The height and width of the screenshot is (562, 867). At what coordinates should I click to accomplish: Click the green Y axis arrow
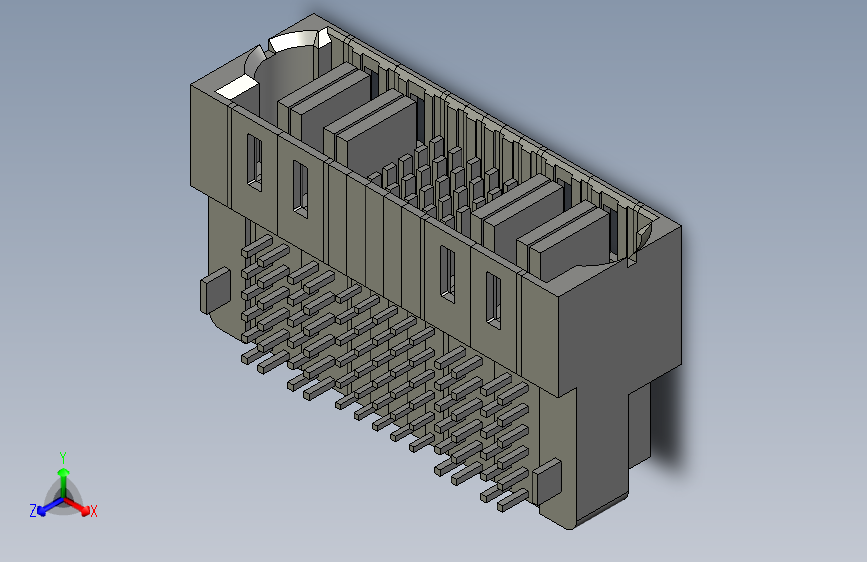click(64, 481)
